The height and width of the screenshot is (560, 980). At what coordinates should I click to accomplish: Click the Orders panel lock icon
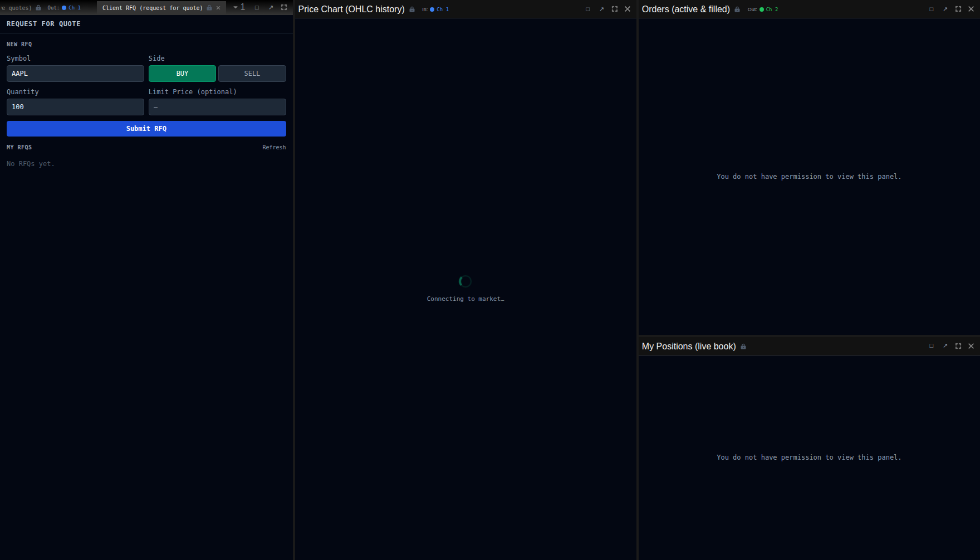(x=737, y=9)
